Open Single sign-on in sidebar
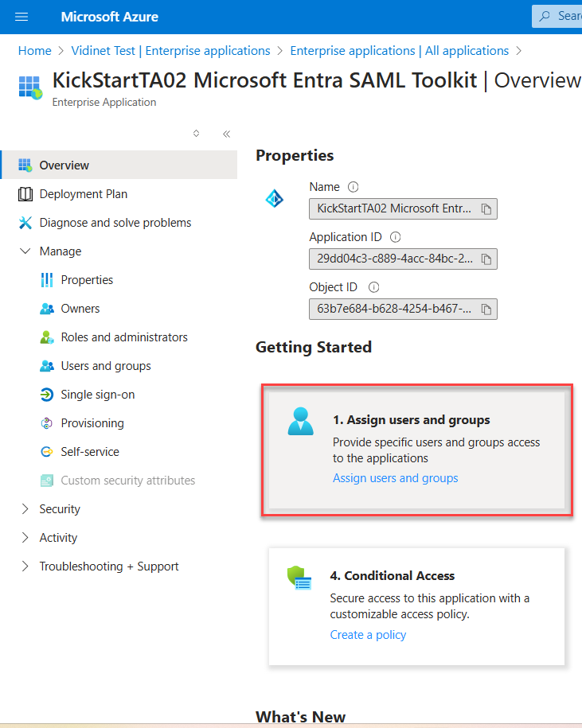The width and height of the screenshot is (582, 728). coord(97,395)
